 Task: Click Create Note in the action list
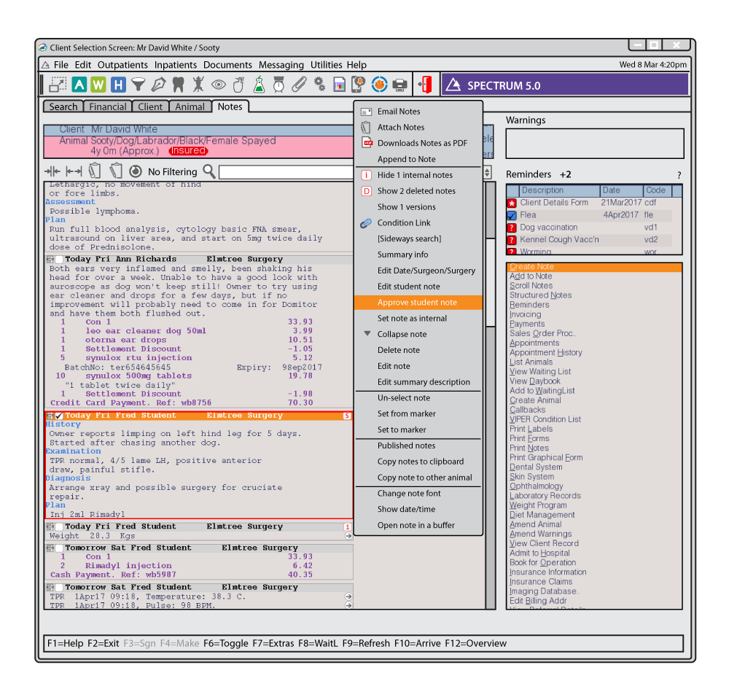[x=532, y=267]
